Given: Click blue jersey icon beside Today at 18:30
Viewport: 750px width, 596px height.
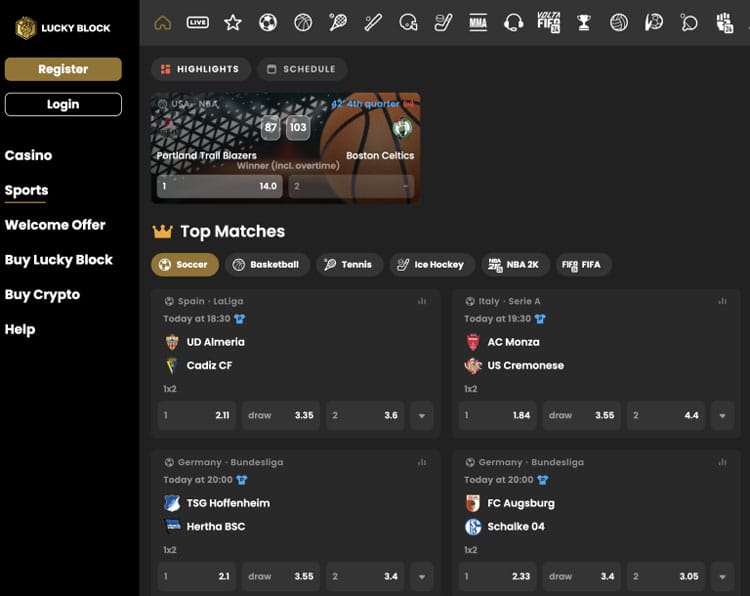Looking at the screenshot, I should 240,319.
